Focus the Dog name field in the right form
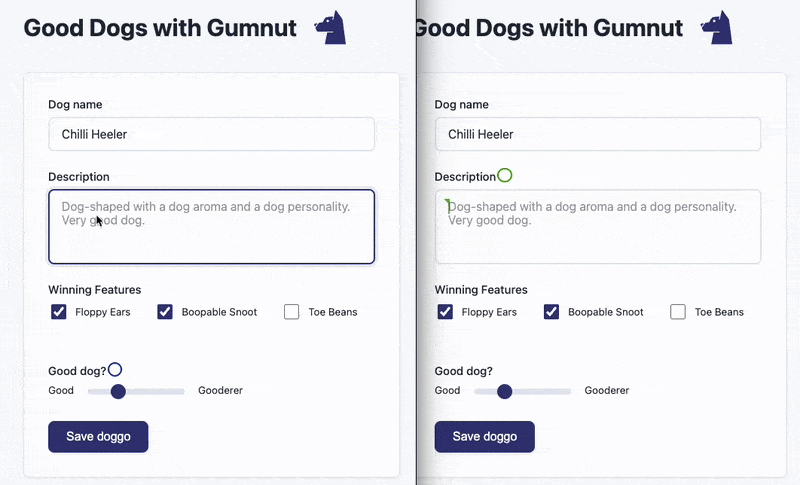Image resolution: width=800 pixels, height=485 pixels. pyautogui.click(x=598, y=134)
